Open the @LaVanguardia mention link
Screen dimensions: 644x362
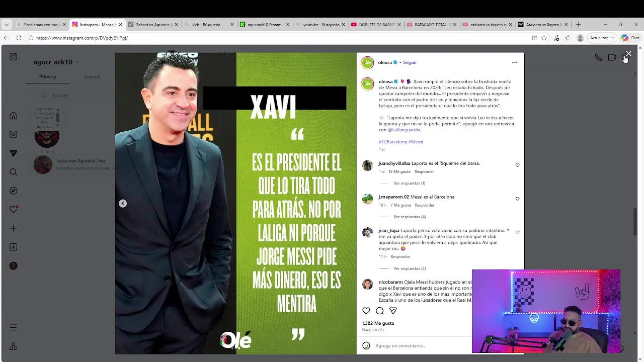coord(404,130)
